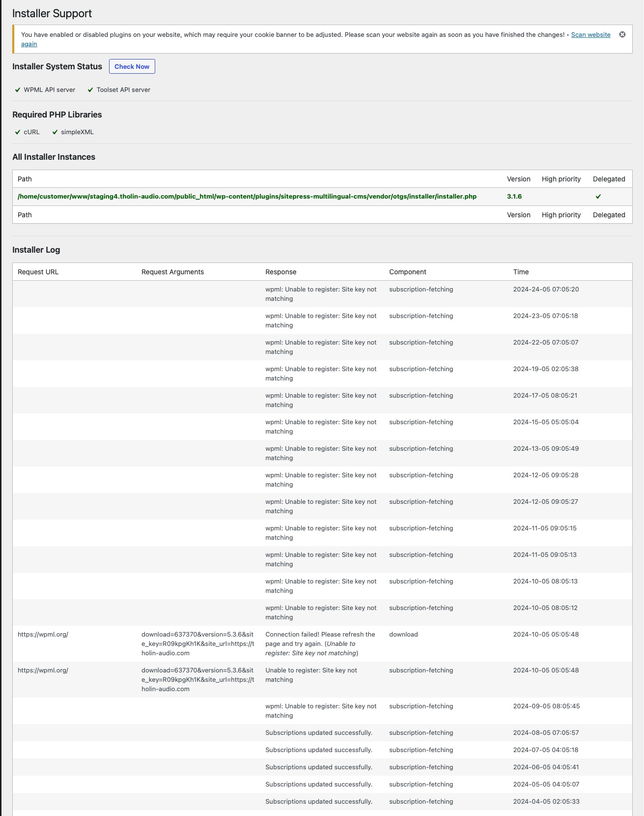644x816 pixels.
Task: Click the Time column header
Action: 521,272
